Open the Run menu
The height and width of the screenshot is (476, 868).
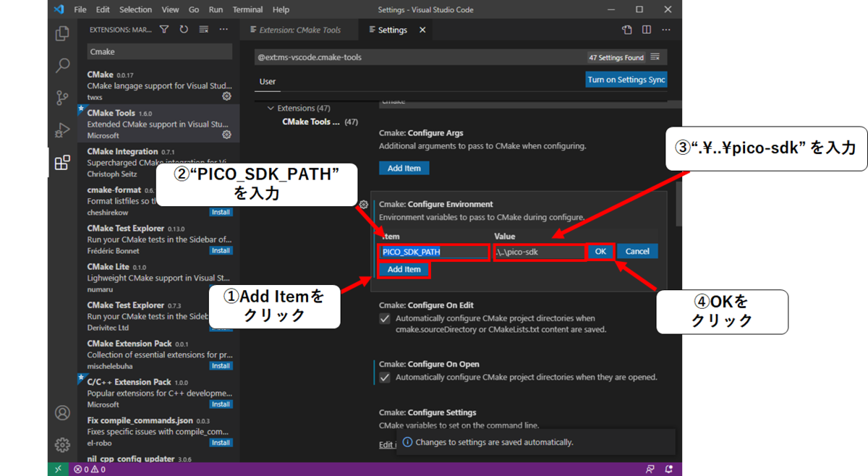pos(216,9)
